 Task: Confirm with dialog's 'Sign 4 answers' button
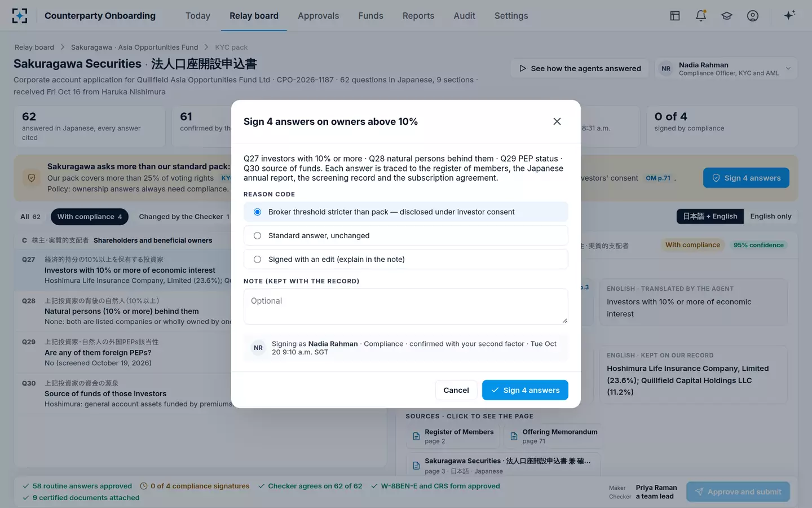pyautogui.click(x=525, y=390)
